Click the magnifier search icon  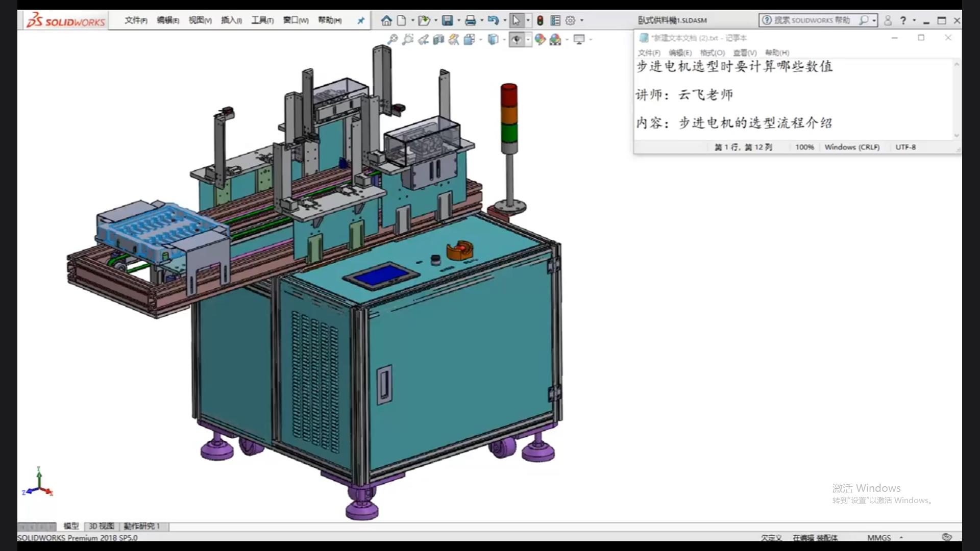point(864,20)
